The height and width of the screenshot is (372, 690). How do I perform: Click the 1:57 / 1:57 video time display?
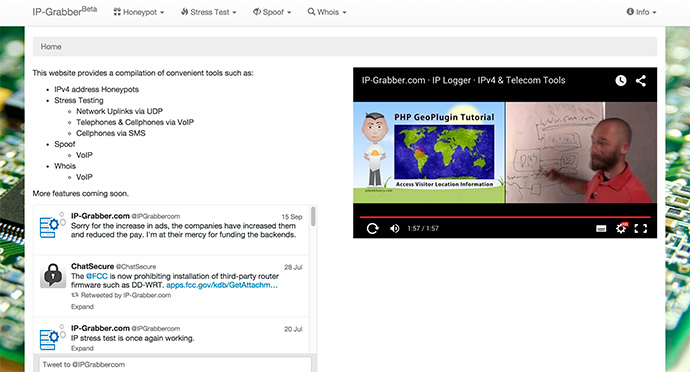[423, 228]
